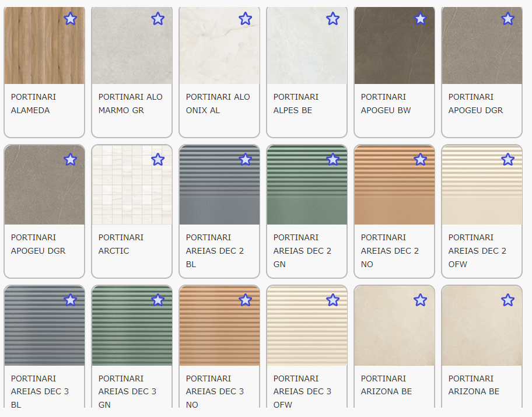Image resolution: width=532 pixels, height=417 pixels.
Task: Toggle favorite star for Areias Dec 2 NO
Action: click(x=420, y=159)
